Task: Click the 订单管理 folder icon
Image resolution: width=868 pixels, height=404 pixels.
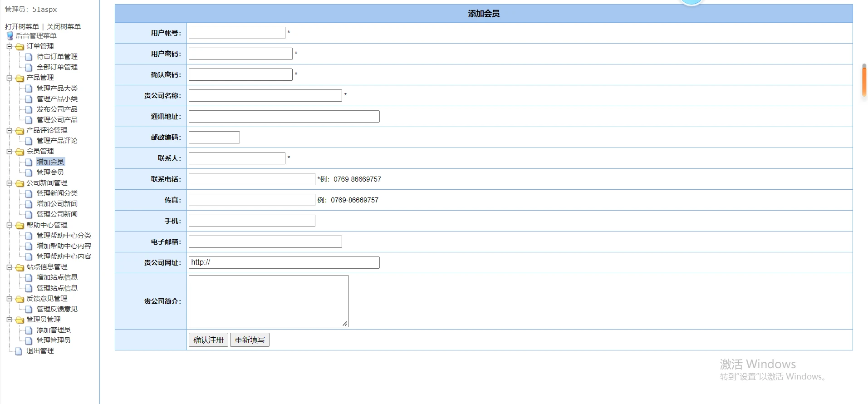Action: (x=20, y=47)
